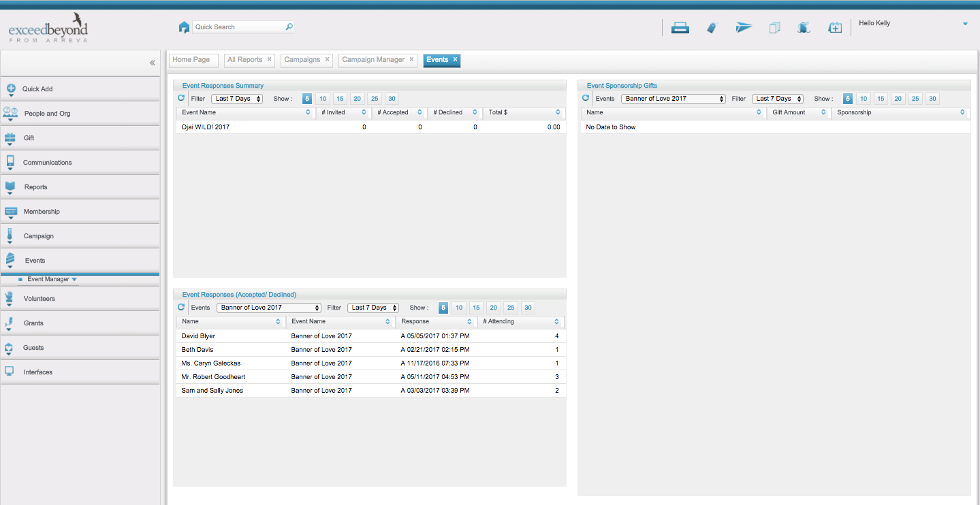Open the Gift sidebar section
Screen dimensions: 980x505
click(80, 138)
